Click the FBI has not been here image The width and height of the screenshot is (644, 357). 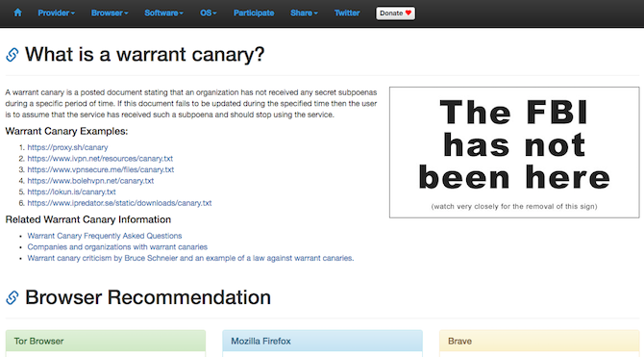click(x=514, y=152)
